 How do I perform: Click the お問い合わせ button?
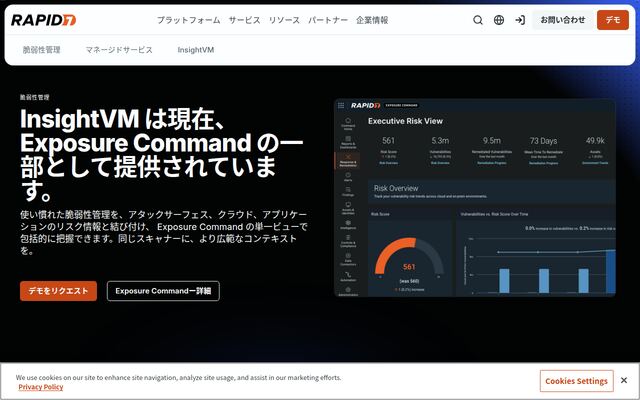click(563, 20)
